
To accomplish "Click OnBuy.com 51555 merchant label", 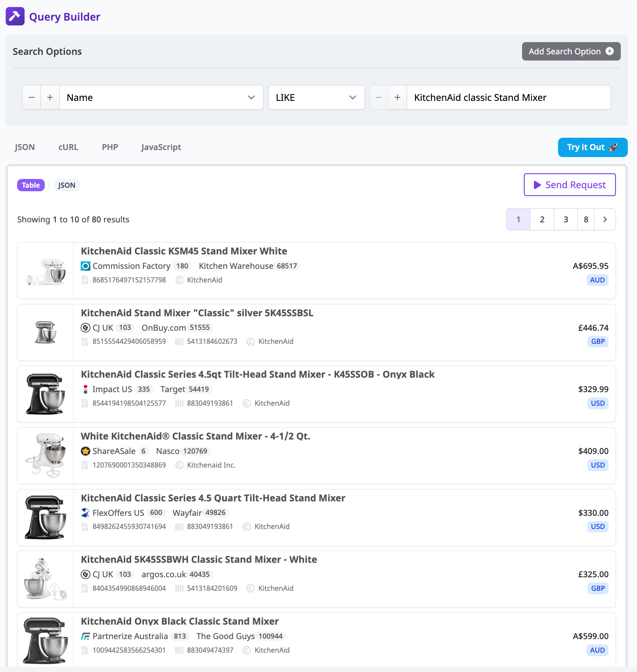I will click(x=177, y=328).
